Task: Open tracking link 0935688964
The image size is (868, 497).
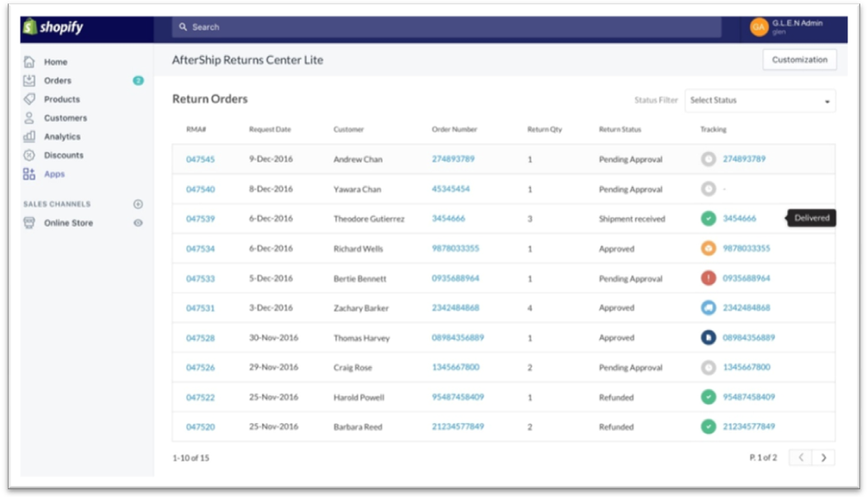Action: 747,278
